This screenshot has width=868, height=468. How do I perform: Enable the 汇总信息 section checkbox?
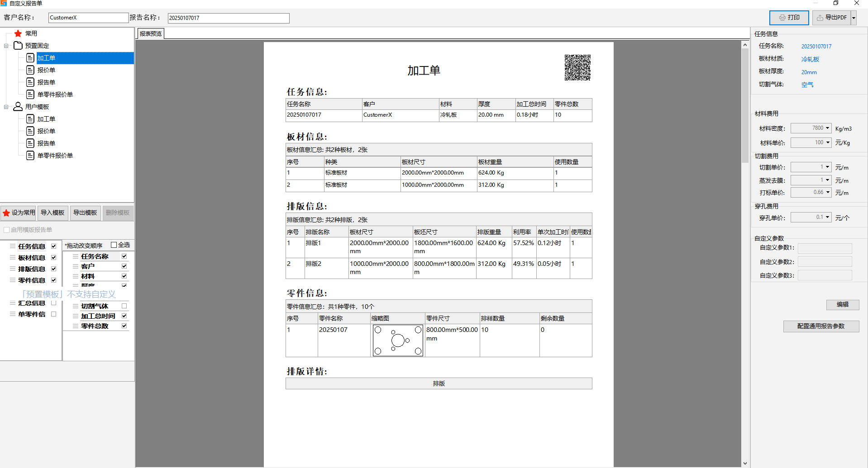coord(53,303)
